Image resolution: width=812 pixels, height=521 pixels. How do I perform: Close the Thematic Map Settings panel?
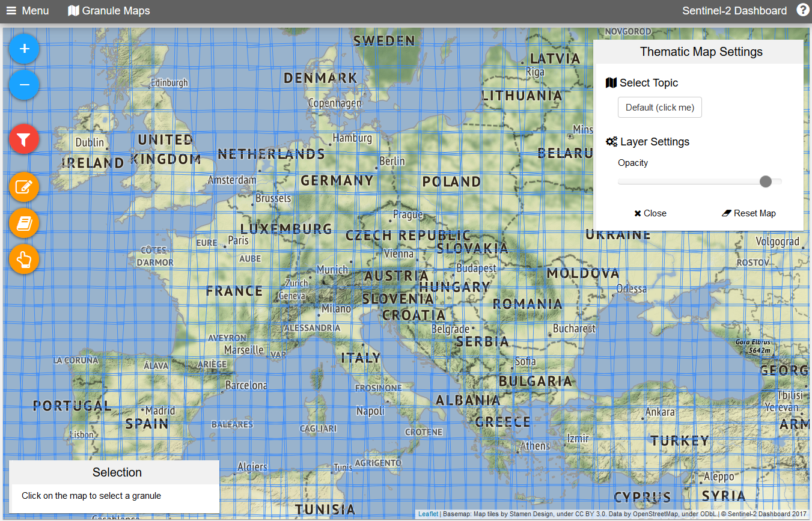tap(650, 213)
